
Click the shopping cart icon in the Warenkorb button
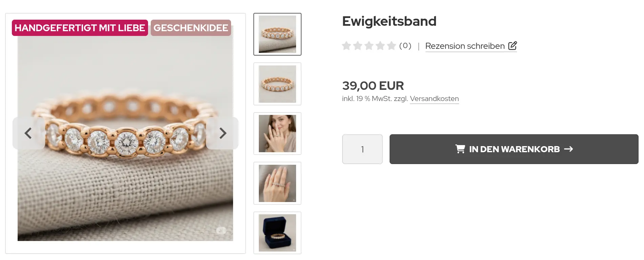point(460,149)
